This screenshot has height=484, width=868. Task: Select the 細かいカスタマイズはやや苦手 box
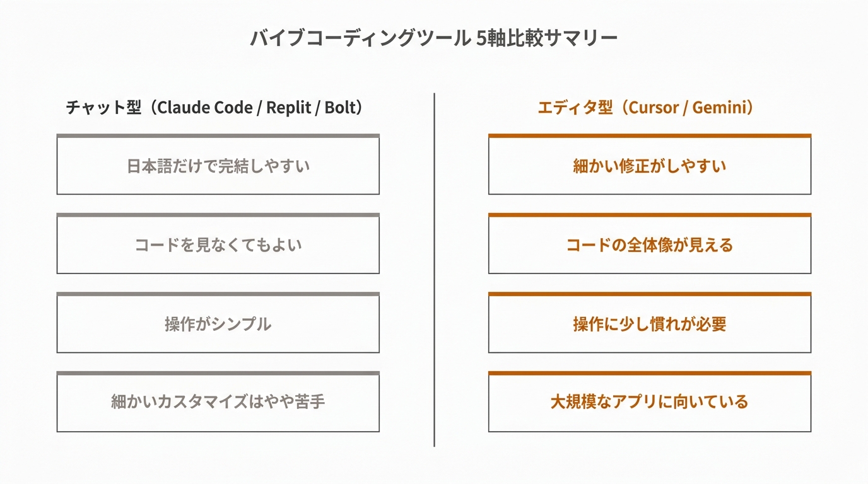pyautogui.click(x=218, y=402)
